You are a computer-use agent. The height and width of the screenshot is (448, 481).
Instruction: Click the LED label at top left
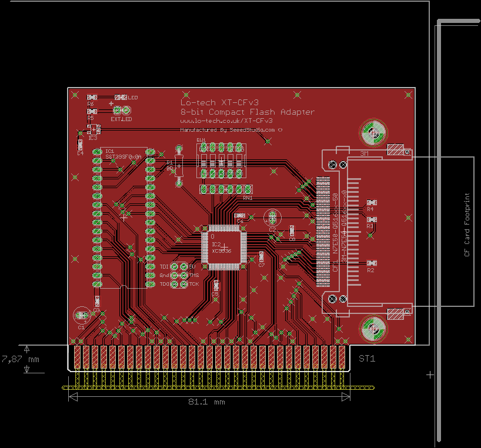133,98
